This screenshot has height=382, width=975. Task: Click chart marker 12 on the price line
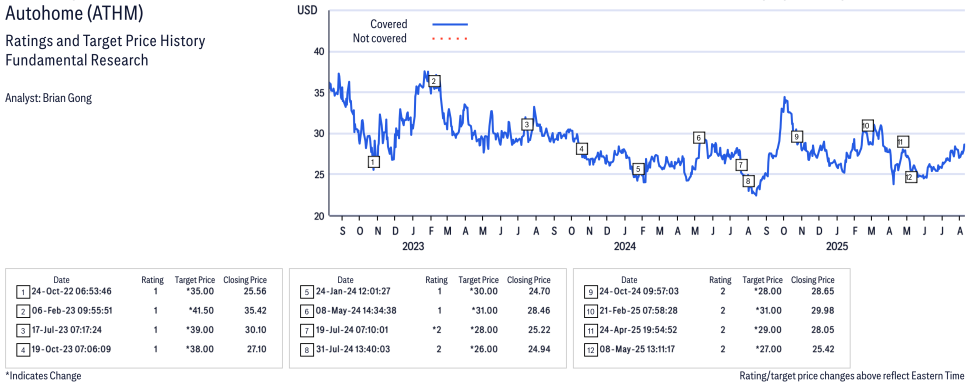(x=911, y=177)
